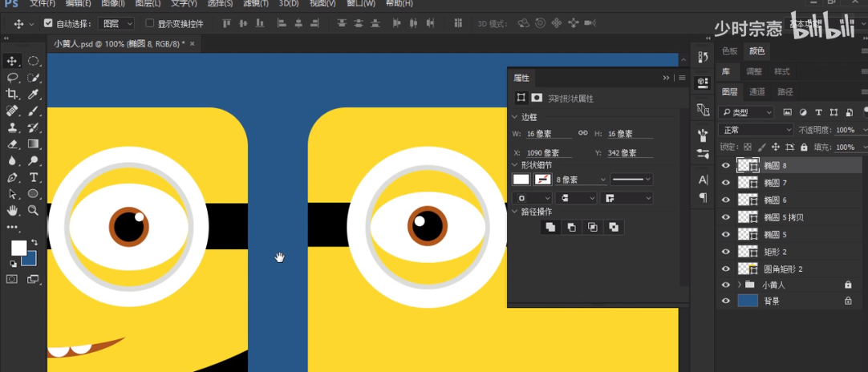Select the Eyedropper tool

click(x=33, y=94)
